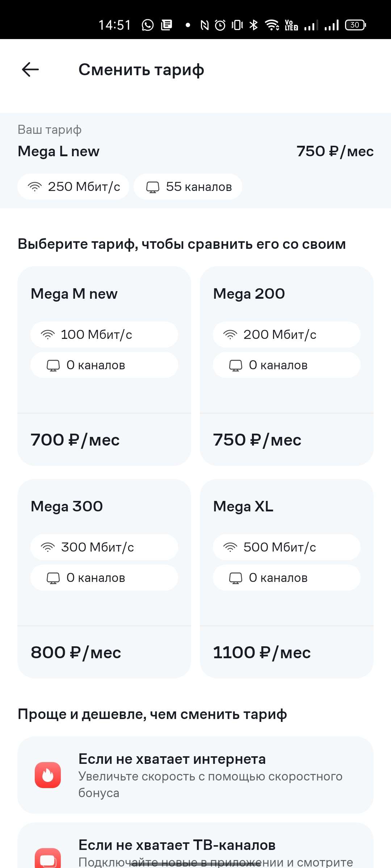Tap the back arrow icon
Screen dimensions: 391x868
pos(30,69)
